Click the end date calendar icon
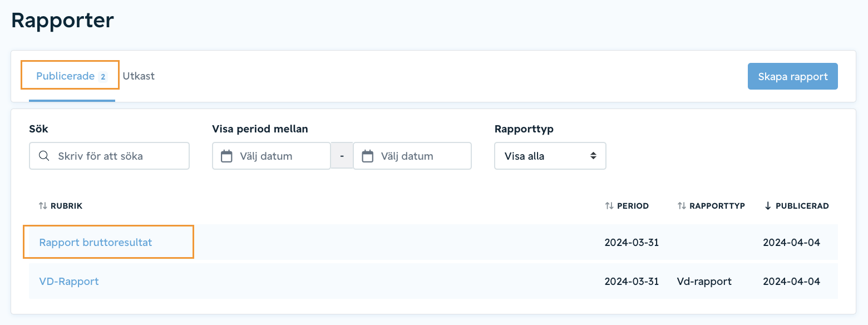Screen dimensions: 868x325 click(367, 156)
